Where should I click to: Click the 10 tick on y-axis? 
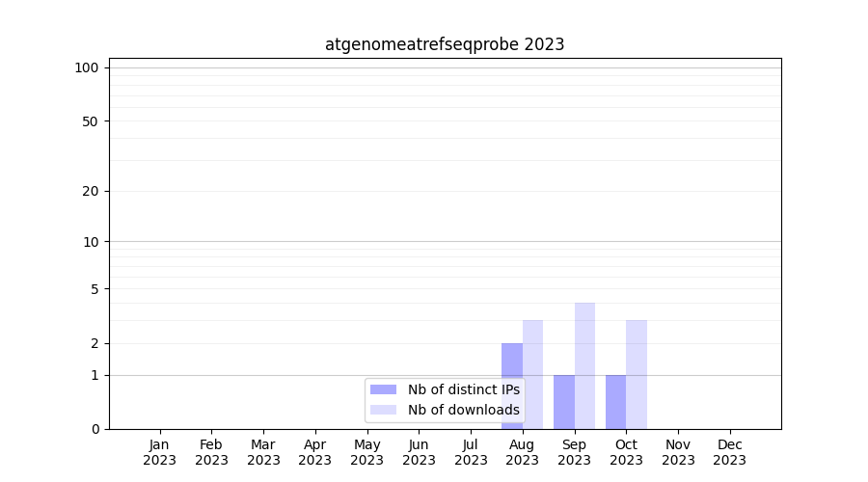coord(90,242)
